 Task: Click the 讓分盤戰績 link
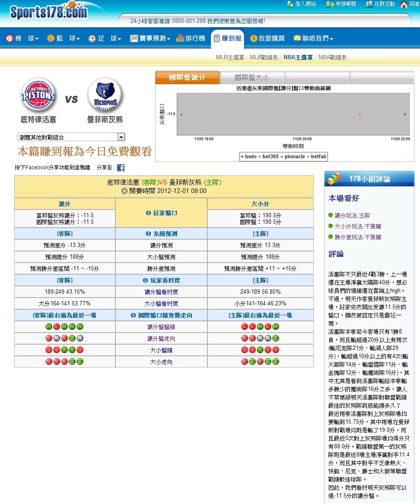pyautogui.click(x=162, y=327)
